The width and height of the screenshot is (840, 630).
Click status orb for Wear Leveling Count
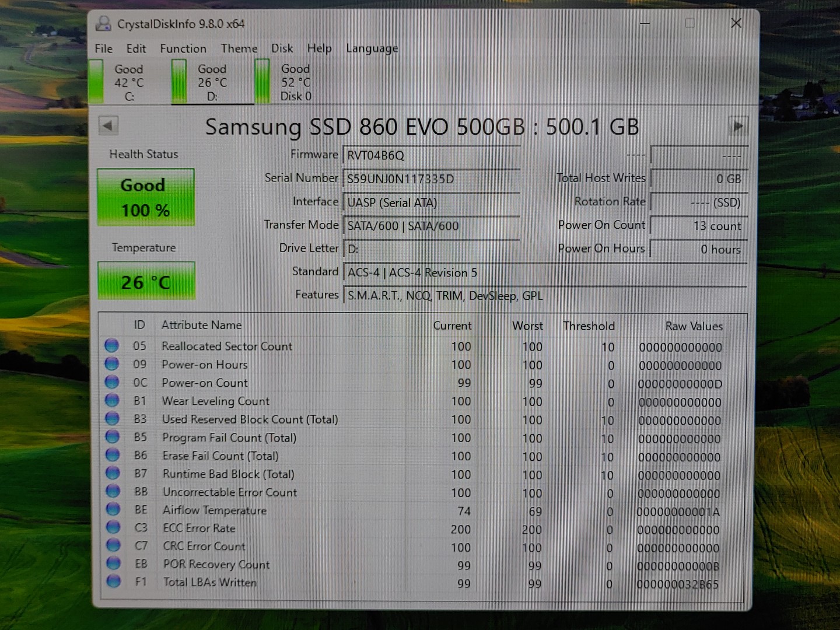tap(112, 400)
